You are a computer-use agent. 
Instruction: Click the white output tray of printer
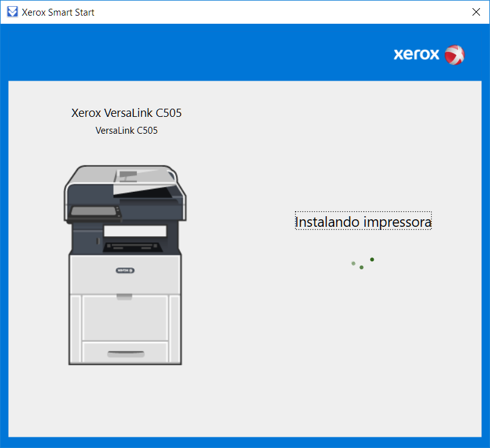[x=134, y=231]
